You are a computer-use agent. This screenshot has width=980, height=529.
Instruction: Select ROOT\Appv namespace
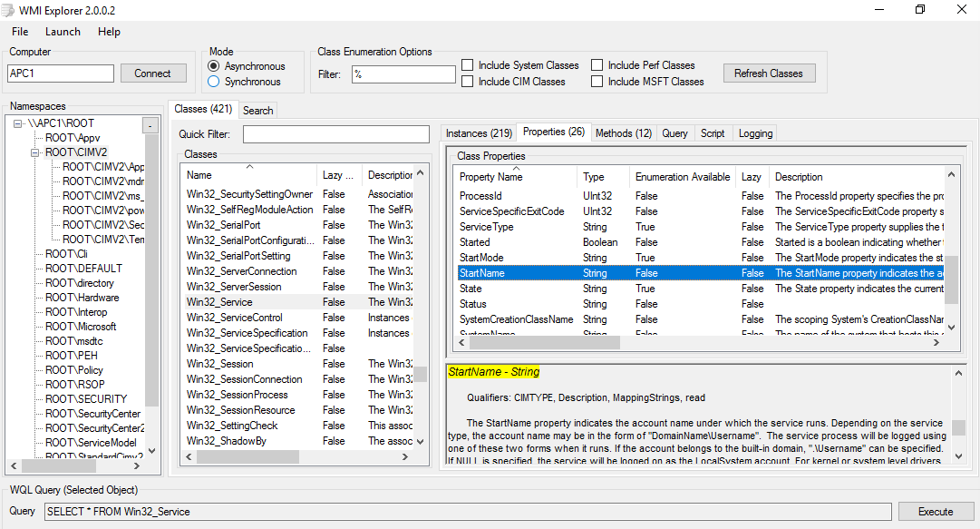[73, 138]
